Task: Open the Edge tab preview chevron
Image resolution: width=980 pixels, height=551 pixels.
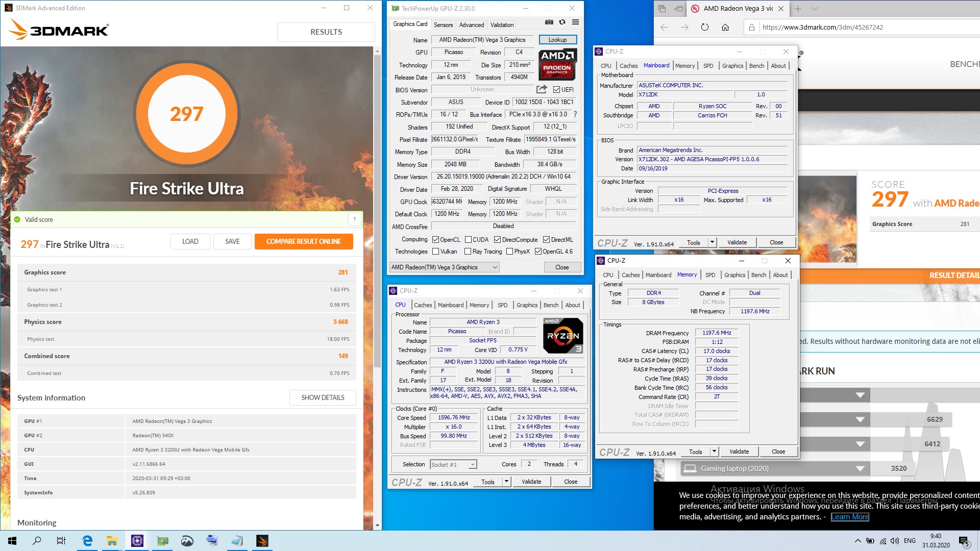Action: click(814, 9)
